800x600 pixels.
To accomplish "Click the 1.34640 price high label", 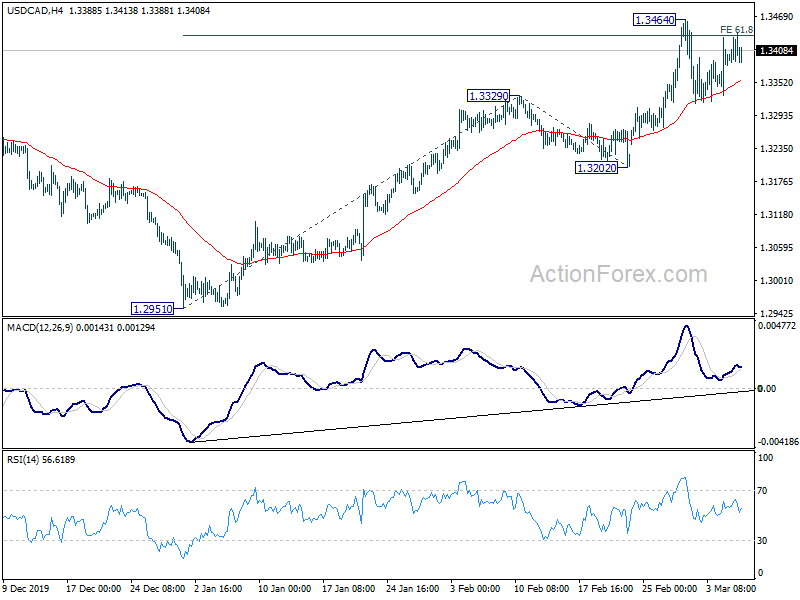I will pos(655,20).
